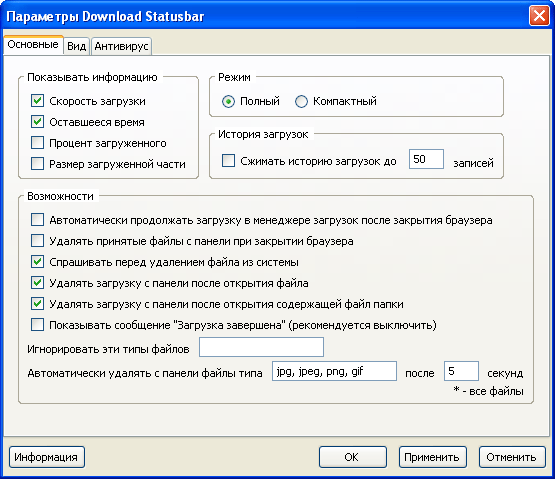Open the Вид tab
This screenshot has width=555, height=479.
77,46
